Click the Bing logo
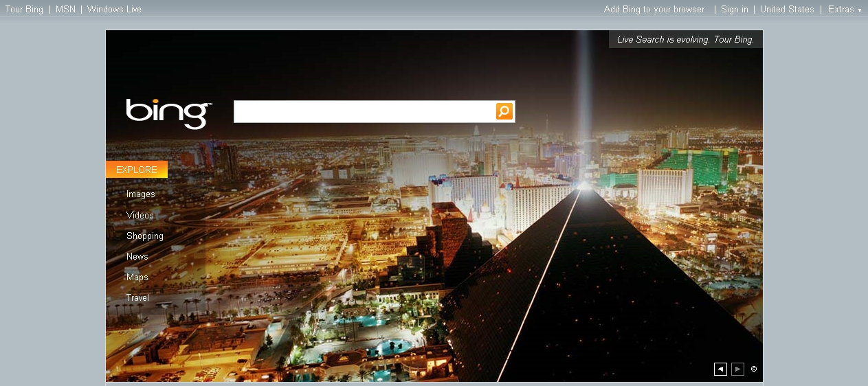868x386 pixels. pyautogui.click(x=168, y=113)
